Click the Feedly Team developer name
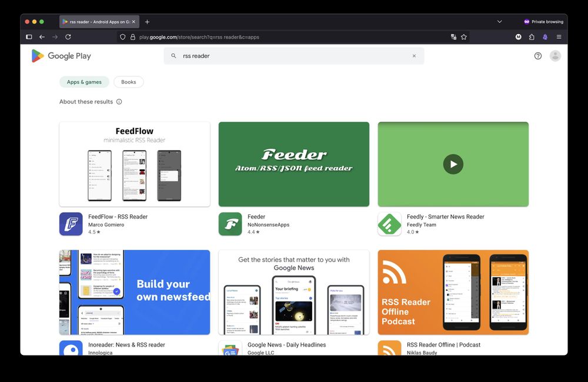Screen dimensions: 588x382 coord(422,224)
